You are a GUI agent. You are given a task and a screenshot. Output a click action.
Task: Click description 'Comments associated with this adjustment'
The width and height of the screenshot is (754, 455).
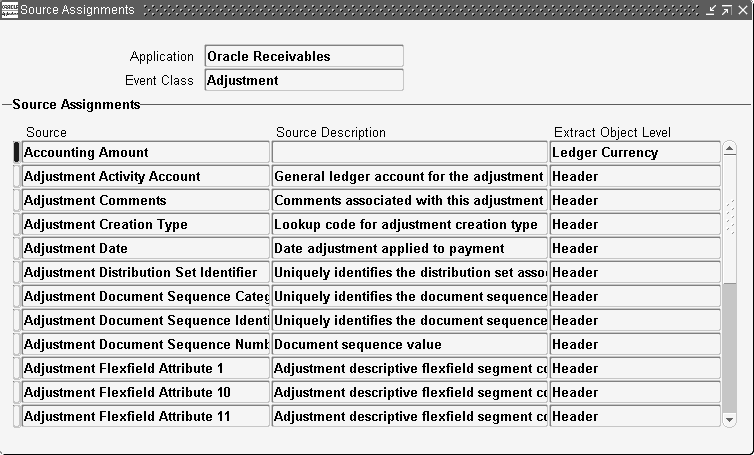point(410,200)
